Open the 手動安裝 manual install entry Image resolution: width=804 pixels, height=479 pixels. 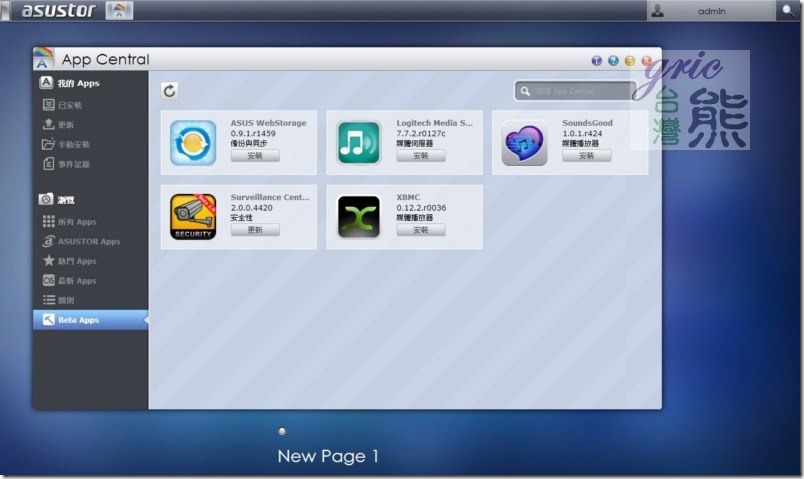pyautogui.click(x=90, y=145)
